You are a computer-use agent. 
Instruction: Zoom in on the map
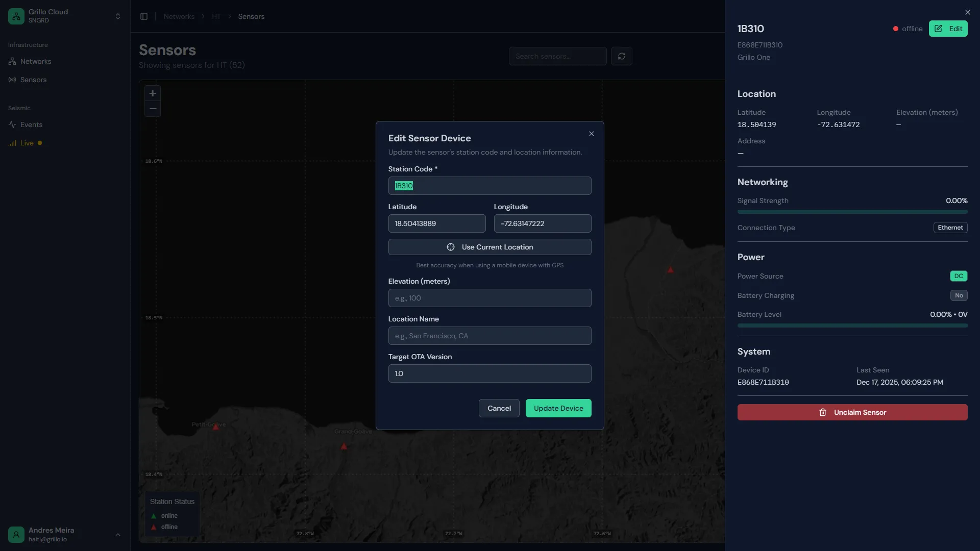152,93
